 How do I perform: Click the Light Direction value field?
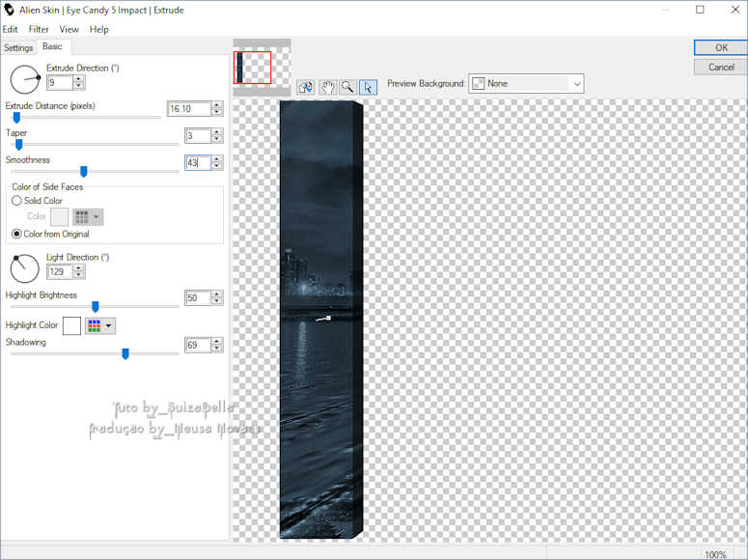click(60, 271)
